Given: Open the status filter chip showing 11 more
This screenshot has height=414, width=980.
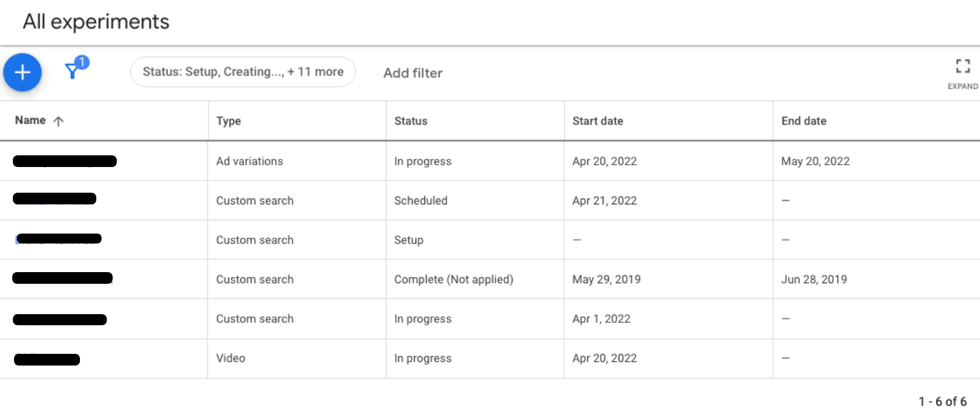Looking at the screenshot, I should 243,71.
